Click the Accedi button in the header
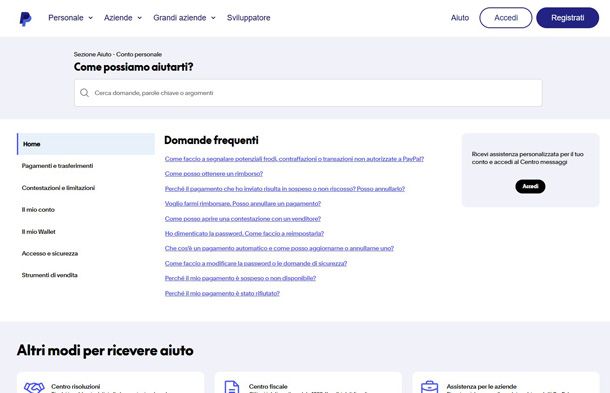Image resolution: width=610 pixels, height=393 pixels. click(506, 18)
